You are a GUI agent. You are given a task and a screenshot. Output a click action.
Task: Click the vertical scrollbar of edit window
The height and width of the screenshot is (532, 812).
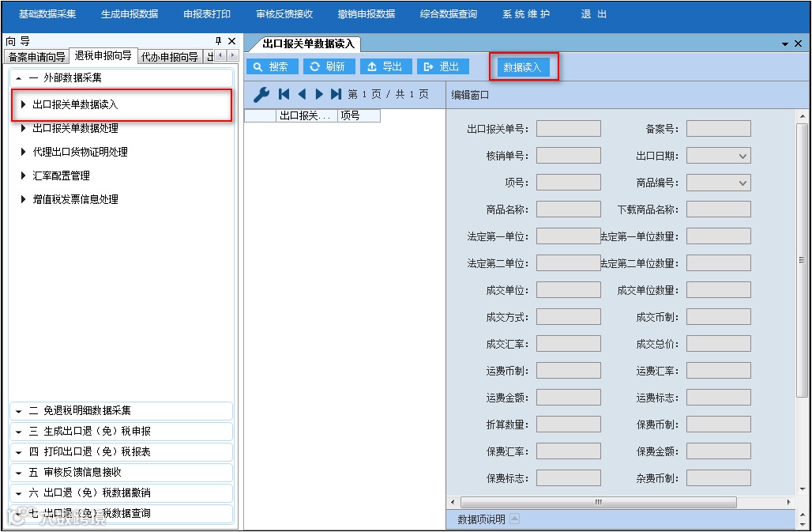coord(803,260)
